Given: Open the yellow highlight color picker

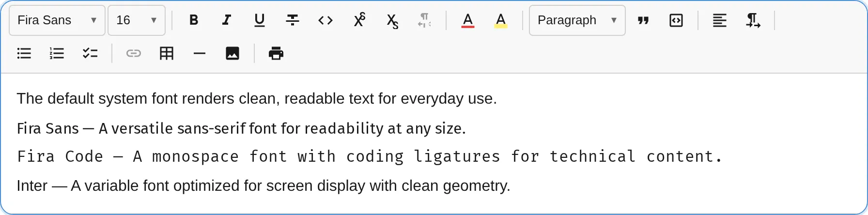Looking at the screenshot, I should [501, 20].
